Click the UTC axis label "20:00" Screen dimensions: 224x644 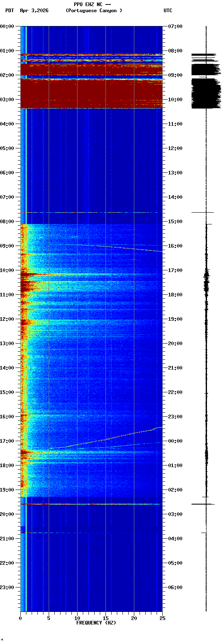[175, 344]
